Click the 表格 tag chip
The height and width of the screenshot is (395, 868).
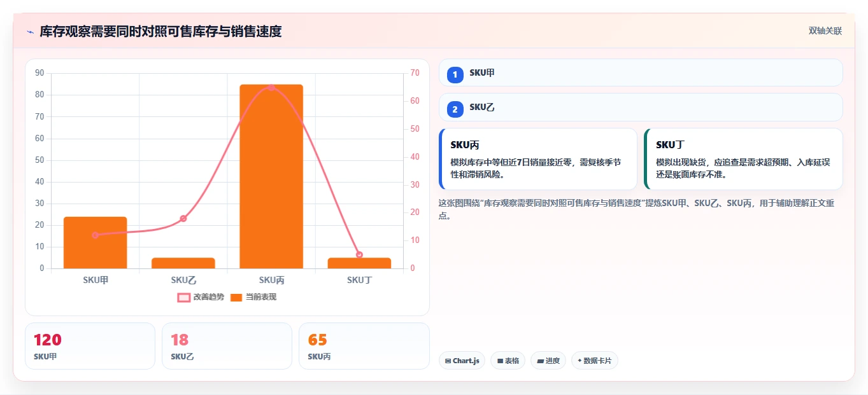point(508,361)
